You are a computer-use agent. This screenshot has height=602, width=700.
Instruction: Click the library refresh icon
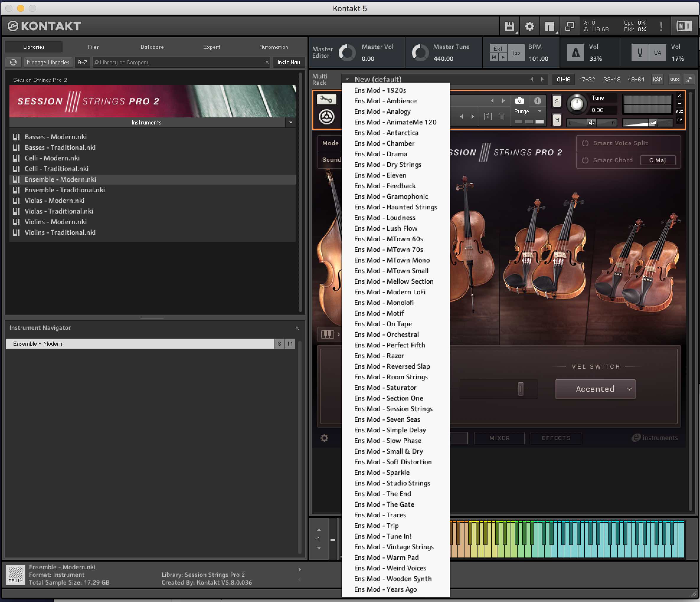(x=13, y=62)
